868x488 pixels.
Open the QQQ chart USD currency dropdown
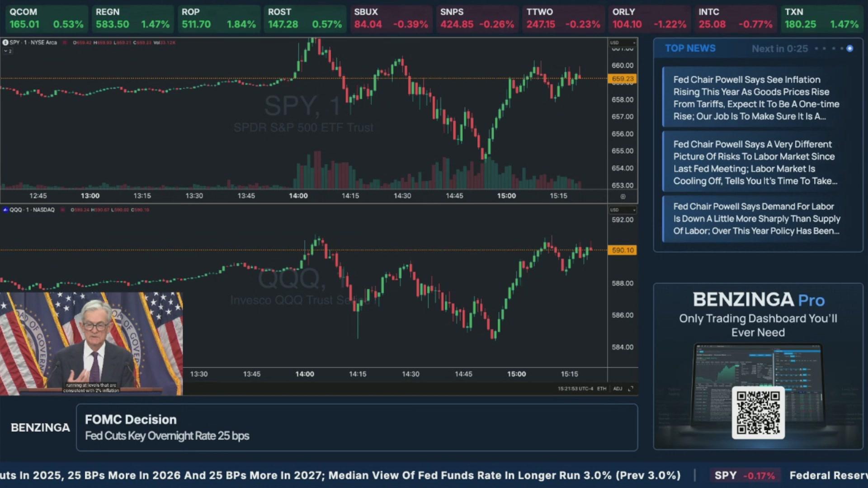click(623, 210)
